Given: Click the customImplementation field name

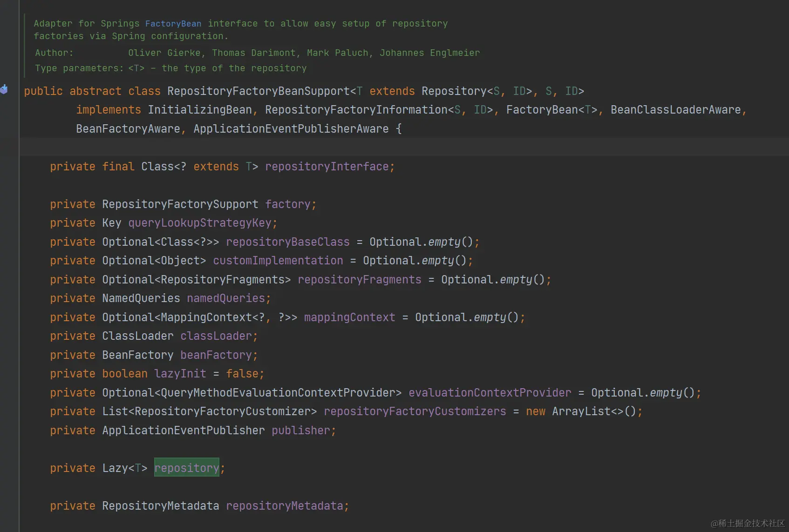Looking at the screenshot, I should 278,261.
